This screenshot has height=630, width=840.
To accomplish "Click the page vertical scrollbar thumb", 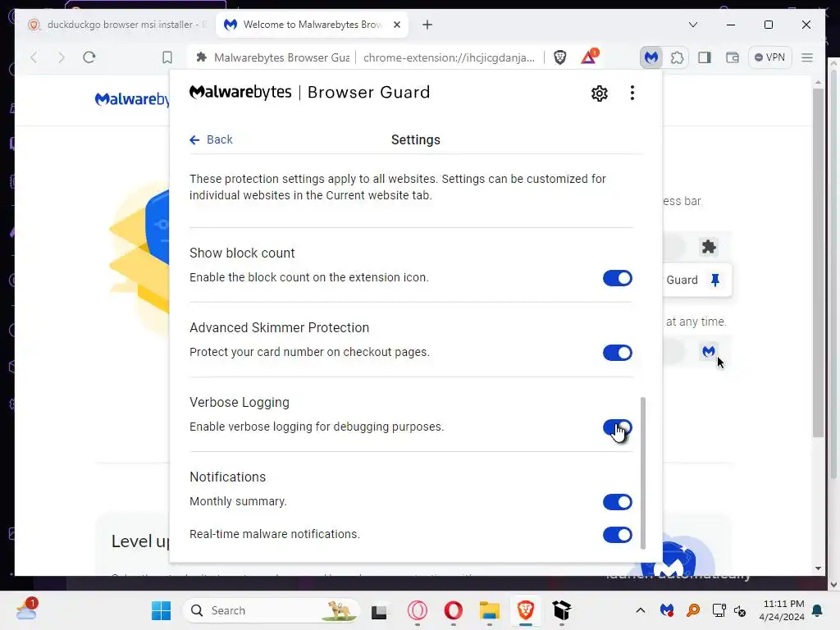I will pyautogui.click(x=818, y=262).
